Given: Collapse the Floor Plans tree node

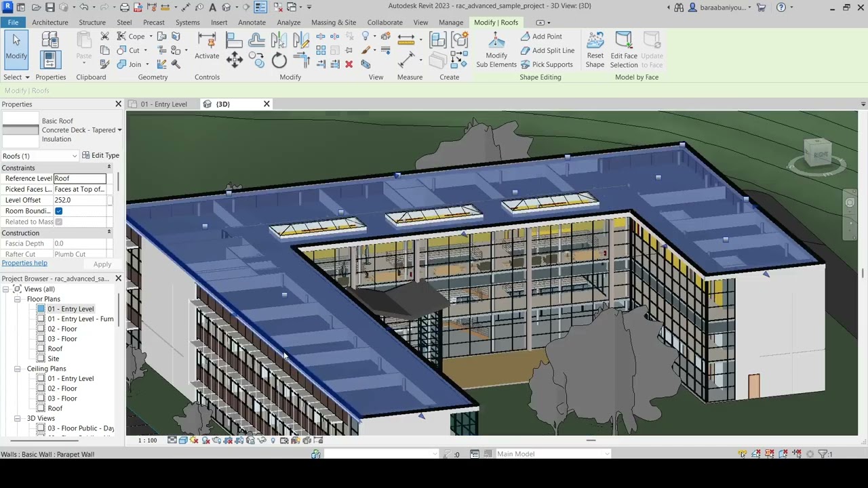Looking at the screenshot, I should point(17,299).
